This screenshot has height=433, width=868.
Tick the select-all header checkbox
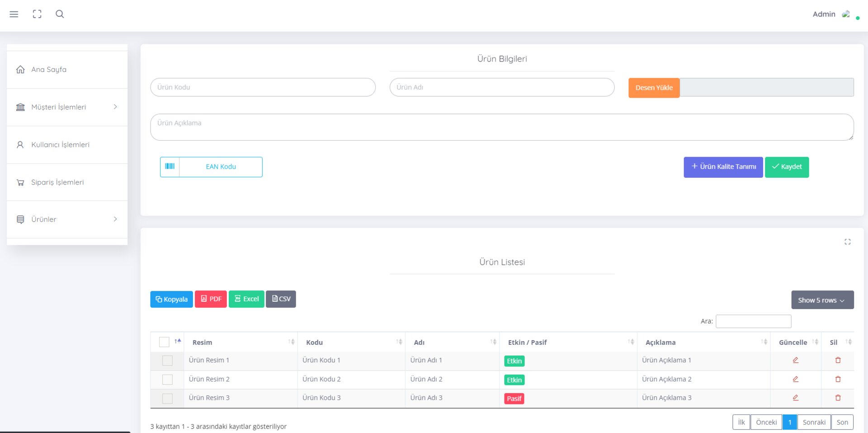tap(164, 342)
